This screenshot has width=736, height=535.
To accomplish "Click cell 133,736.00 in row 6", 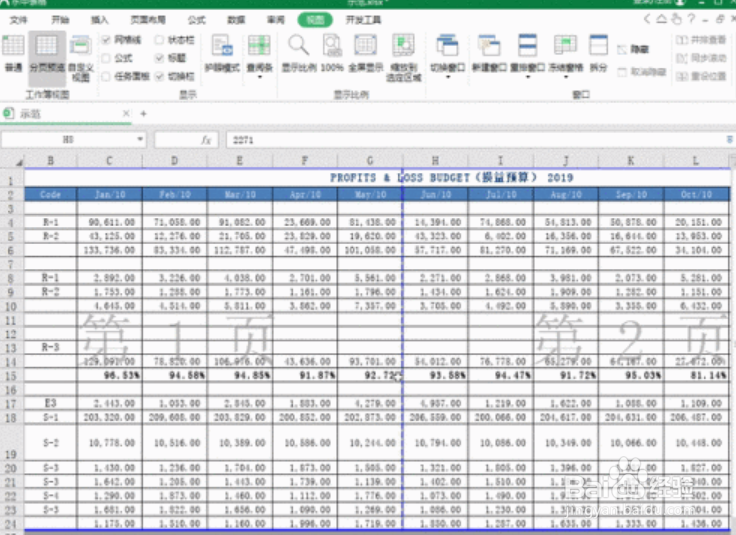I will tap(109, 250).
